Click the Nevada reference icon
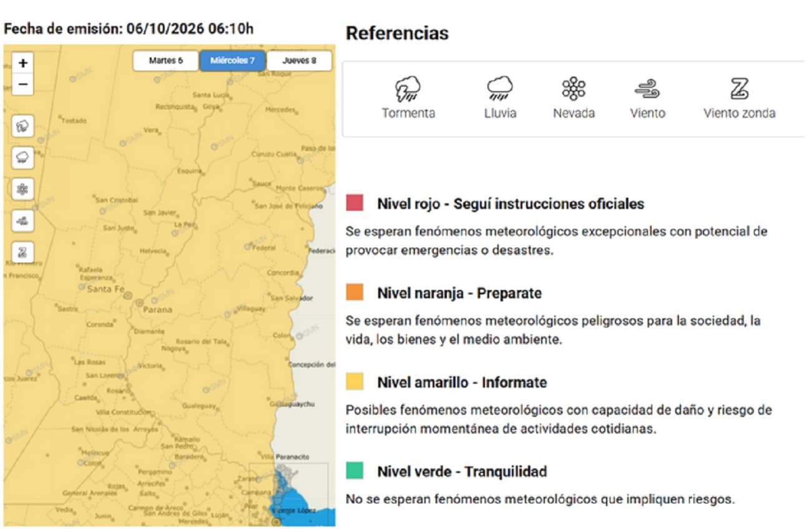This screenshot has height=529, width=812. click(x=574, y=89)
